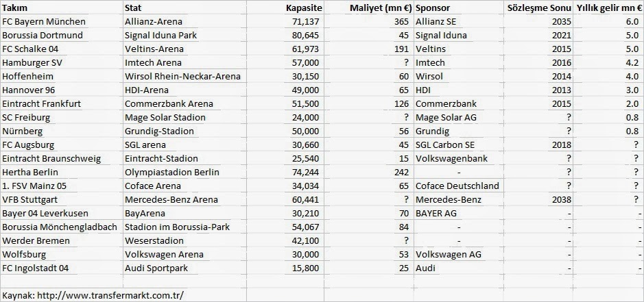Click the Olympiastadion Berlin cell
644x302 pixels.
184,172
